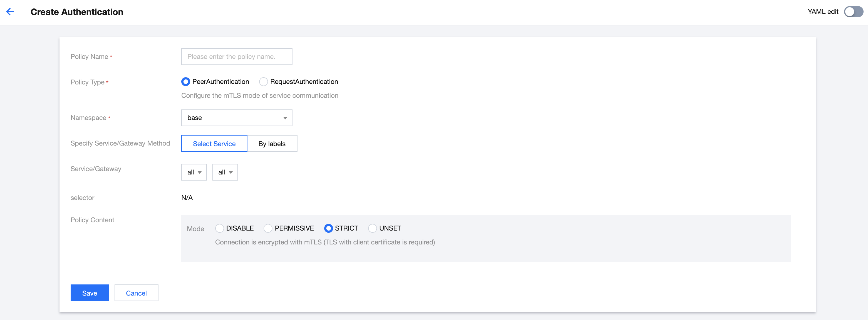868x320 pixels.
Task: Open the second Service/Gateway all dropdown
Action: point(225,172)
